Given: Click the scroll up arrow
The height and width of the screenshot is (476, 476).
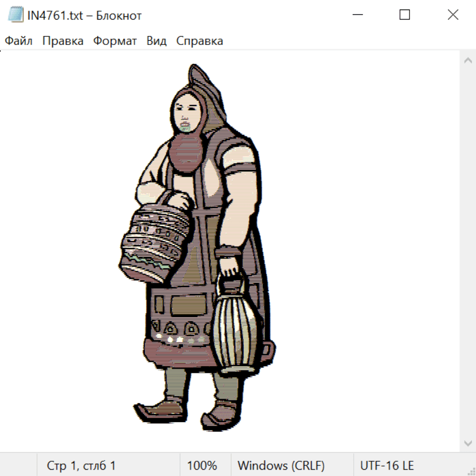Looking at the screenshot, I should 468,60.
